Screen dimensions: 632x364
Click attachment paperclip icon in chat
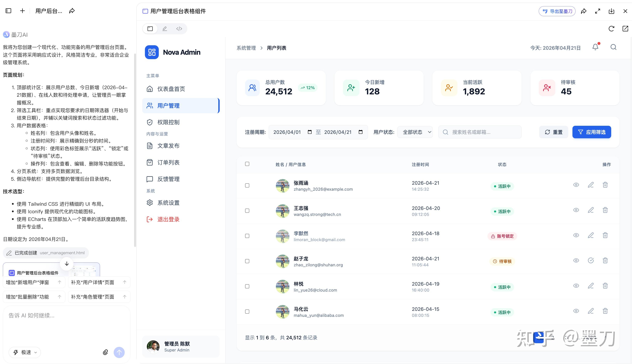105,352
